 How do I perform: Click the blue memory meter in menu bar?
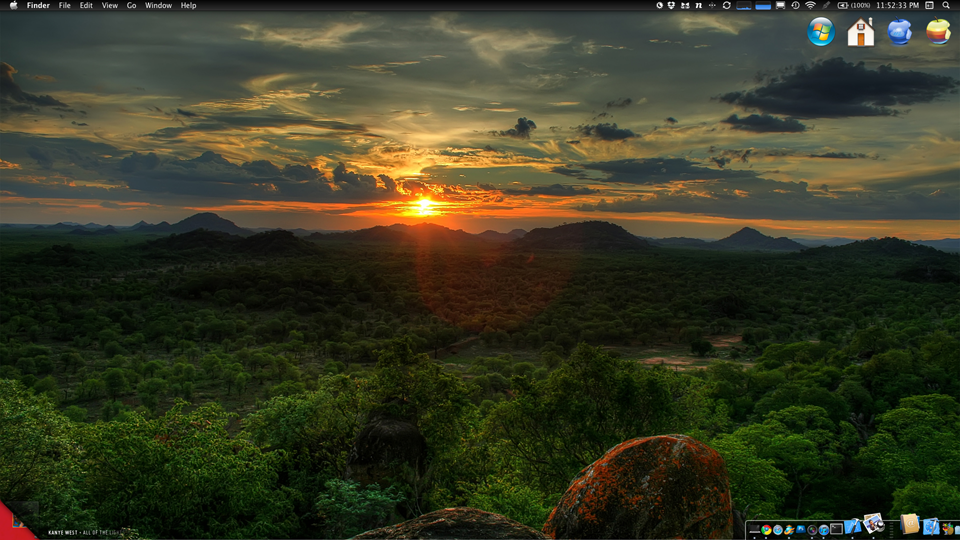(763, 5)
